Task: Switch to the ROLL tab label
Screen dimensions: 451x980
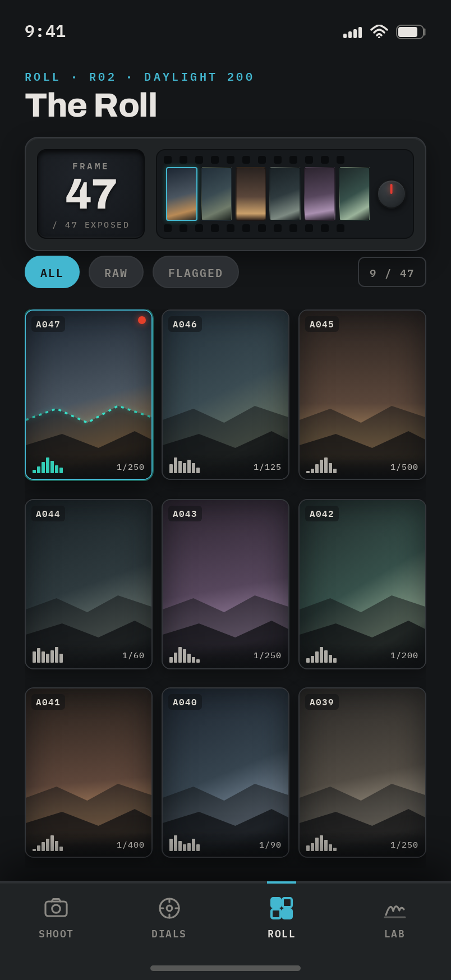Action: click(x=282, y=934)
